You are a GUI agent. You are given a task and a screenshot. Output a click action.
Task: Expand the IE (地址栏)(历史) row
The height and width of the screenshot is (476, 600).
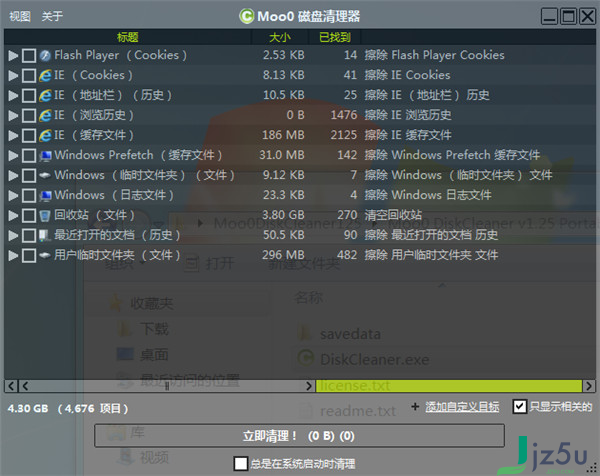tap(13, 96)
